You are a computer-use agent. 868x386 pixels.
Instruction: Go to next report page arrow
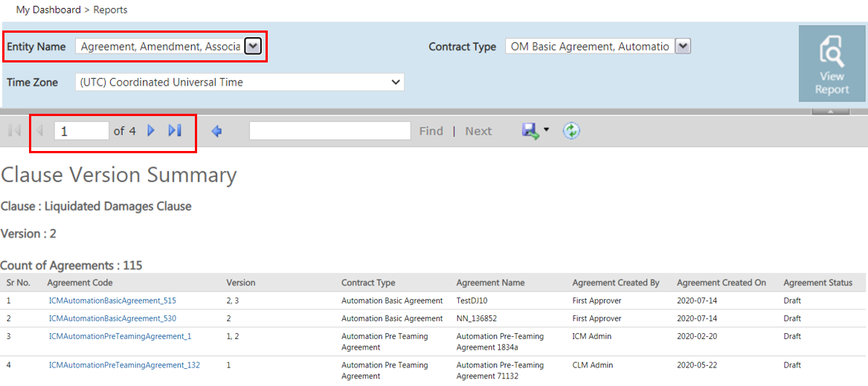coord(150,131)
